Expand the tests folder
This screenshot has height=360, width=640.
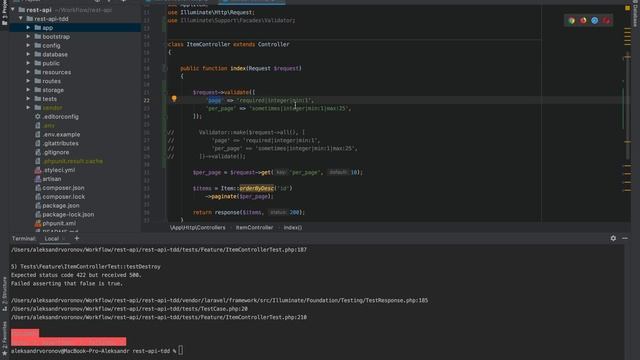[28, 99]
